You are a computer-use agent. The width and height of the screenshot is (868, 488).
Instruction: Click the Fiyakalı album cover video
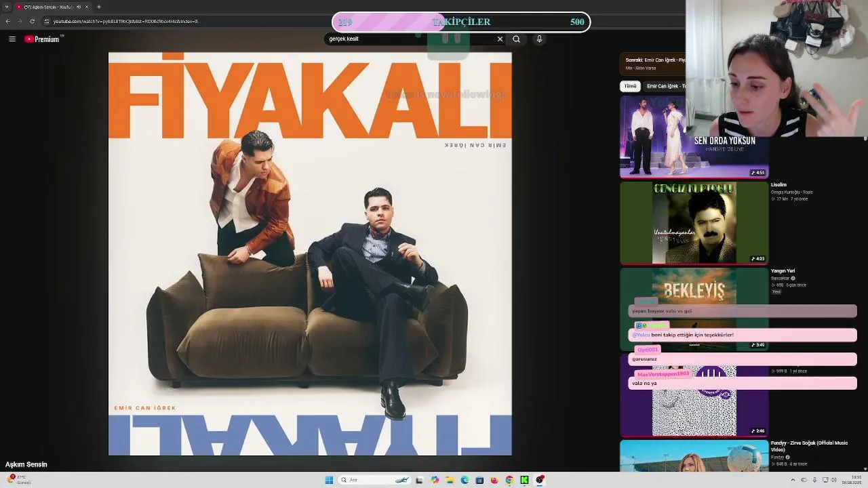click(x=310, y=254)
